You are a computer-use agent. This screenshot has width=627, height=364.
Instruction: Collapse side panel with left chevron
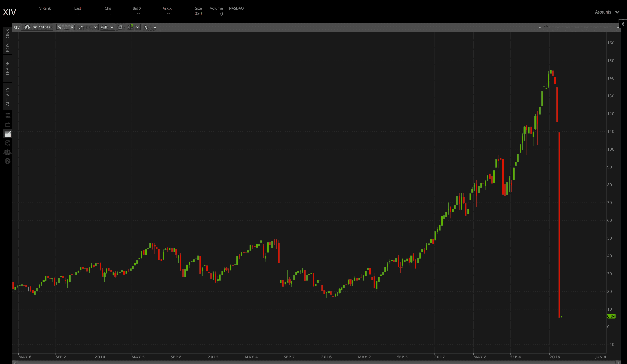pyautogui.click(x=623, y=24)
